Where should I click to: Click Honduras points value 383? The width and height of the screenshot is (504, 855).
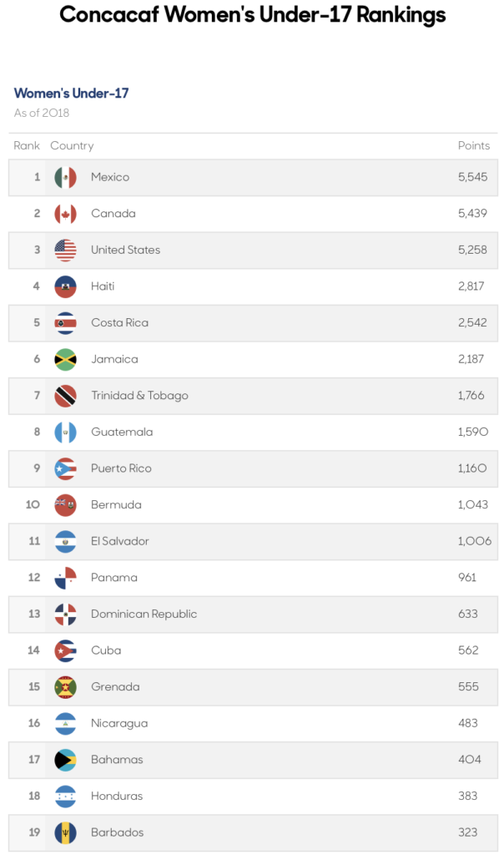[467, 796]
